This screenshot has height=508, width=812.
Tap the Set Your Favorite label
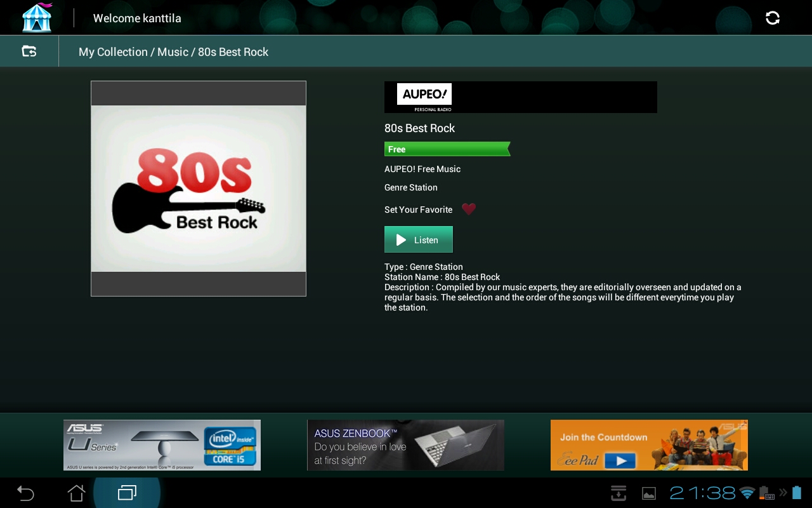tap(418, 210)
